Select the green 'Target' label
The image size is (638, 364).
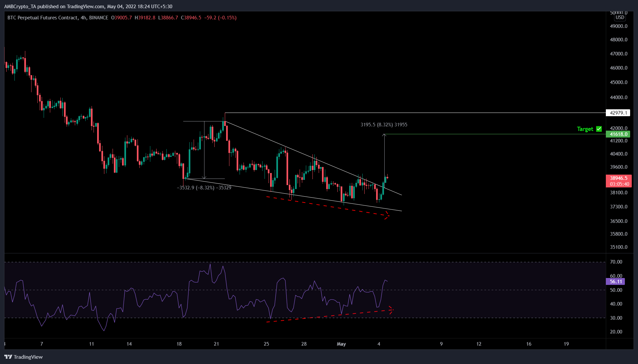(x=585, y=129)
